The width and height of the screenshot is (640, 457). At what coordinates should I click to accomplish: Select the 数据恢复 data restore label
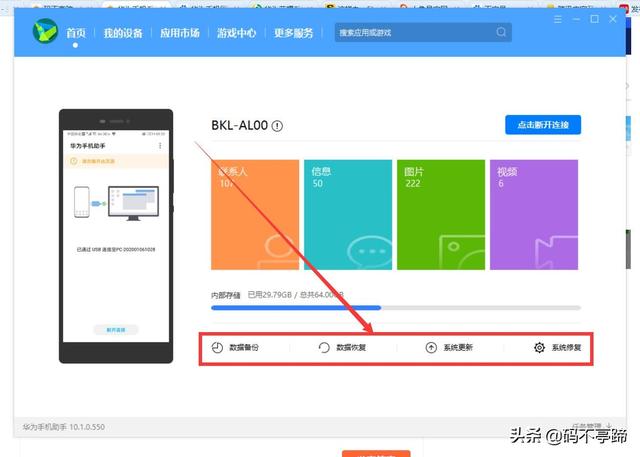pos(351,348)
